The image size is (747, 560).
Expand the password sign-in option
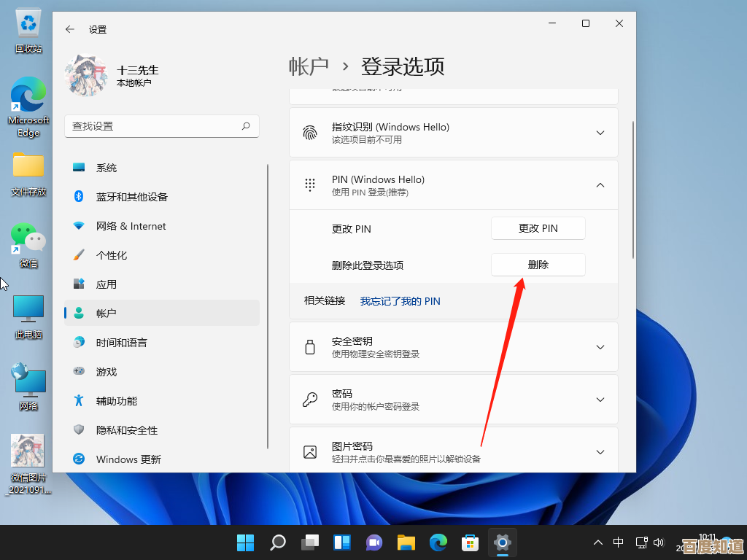tap(600, 400)
